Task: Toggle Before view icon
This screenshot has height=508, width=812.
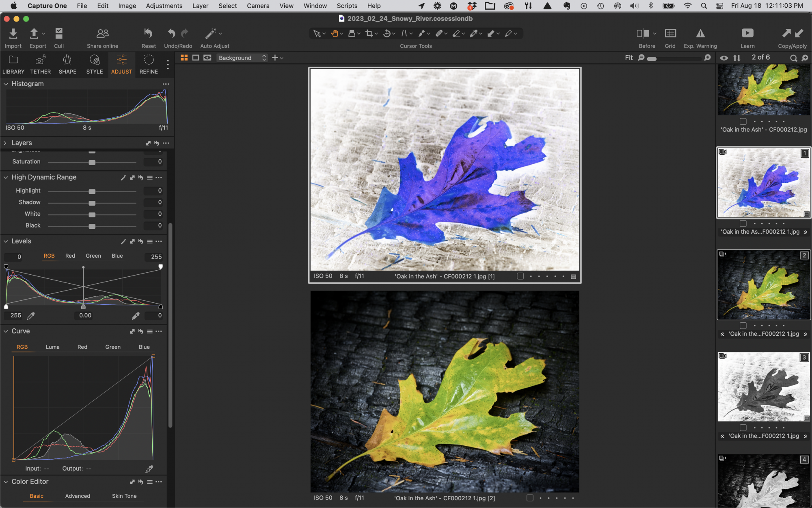Action: point(643,33)
